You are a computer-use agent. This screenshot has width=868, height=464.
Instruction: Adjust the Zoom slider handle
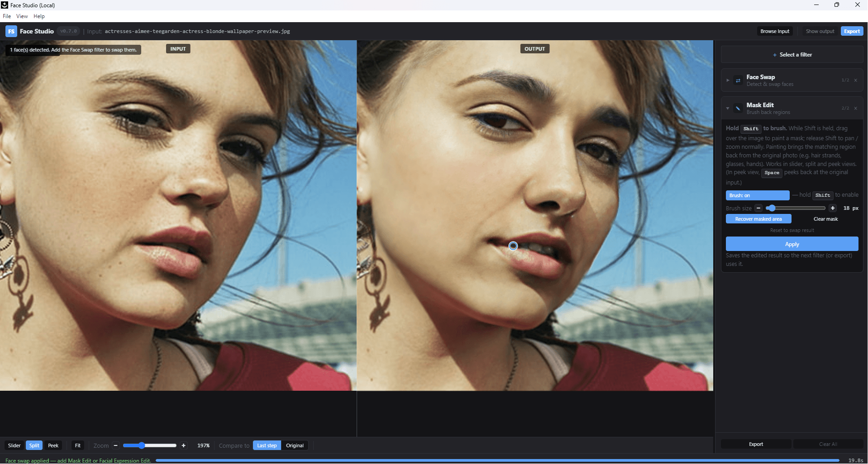click(x=142, y=445)
